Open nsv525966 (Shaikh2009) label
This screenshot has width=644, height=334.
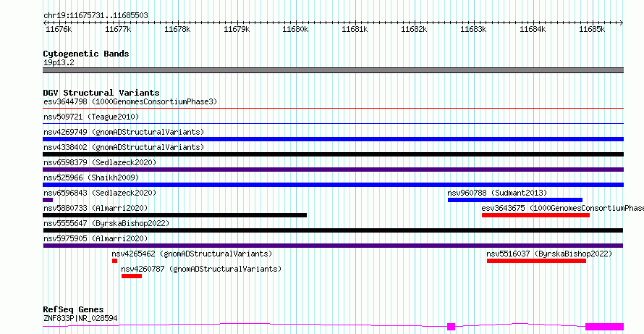[x=91, y=178]
